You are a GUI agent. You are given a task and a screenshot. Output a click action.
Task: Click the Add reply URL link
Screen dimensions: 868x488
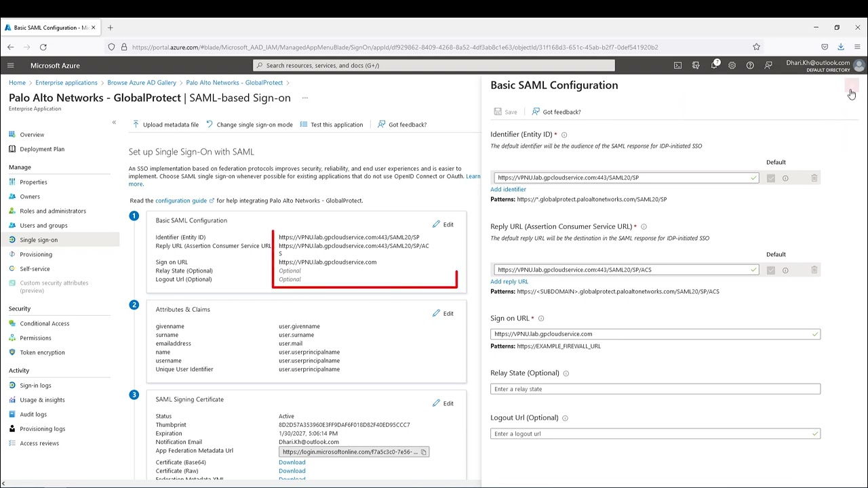click(509, 282)
